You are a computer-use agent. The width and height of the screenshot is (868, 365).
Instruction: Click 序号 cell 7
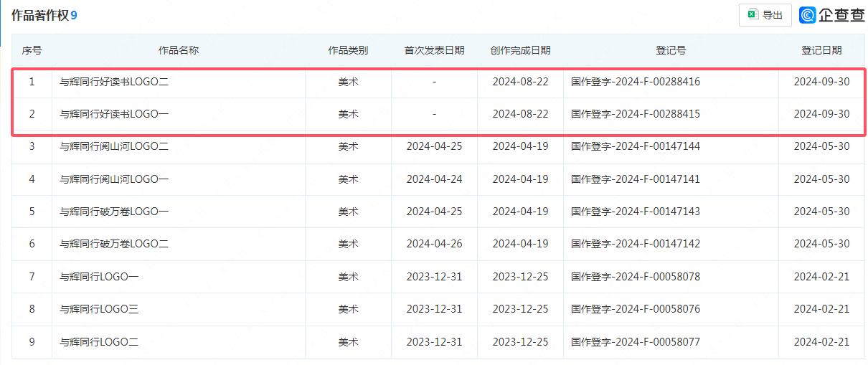pos(32,277)
